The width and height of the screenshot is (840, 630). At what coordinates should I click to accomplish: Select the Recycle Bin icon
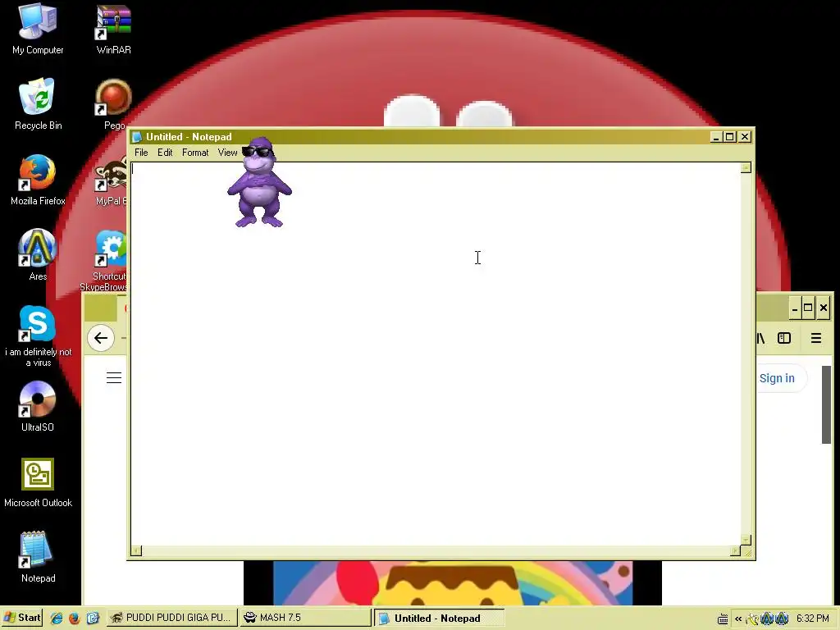38,104
